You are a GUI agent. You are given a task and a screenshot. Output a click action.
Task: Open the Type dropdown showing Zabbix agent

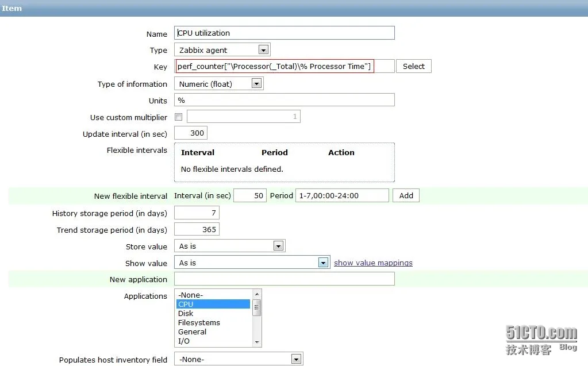point(222,50)
